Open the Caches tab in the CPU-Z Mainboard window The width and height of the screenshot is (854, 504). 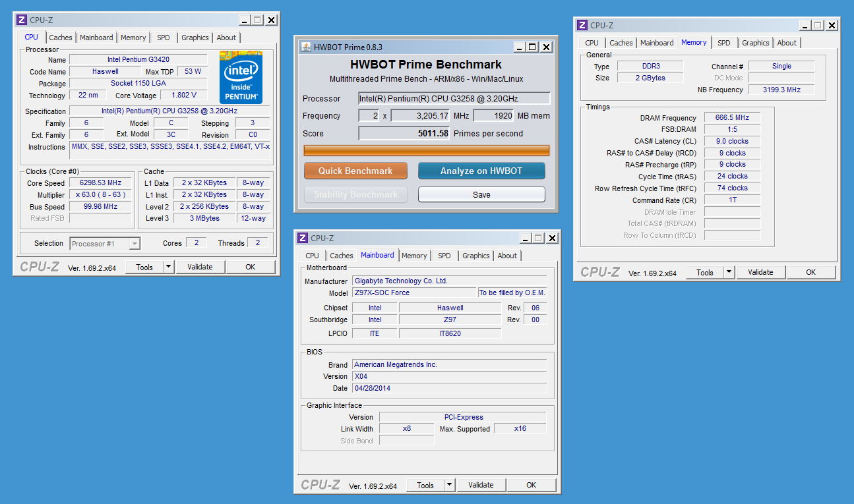342,256
